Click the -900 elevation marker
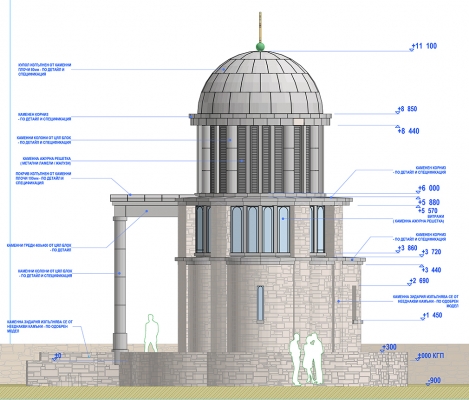Screen dimensions: 469x400 [x=434, y=381]
